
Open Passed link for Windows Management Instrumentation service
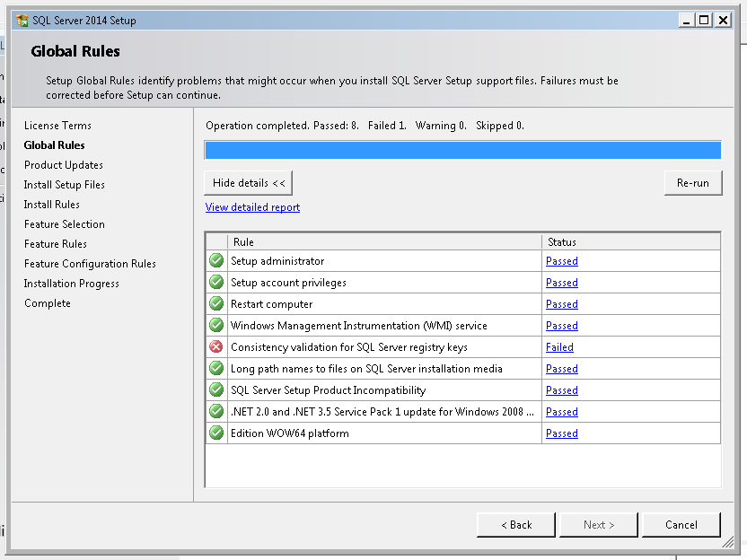[562, 326]
